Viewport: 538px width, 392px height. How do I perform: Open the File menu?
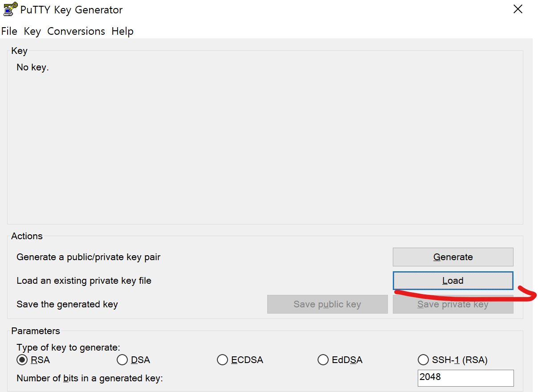[9, 31]
